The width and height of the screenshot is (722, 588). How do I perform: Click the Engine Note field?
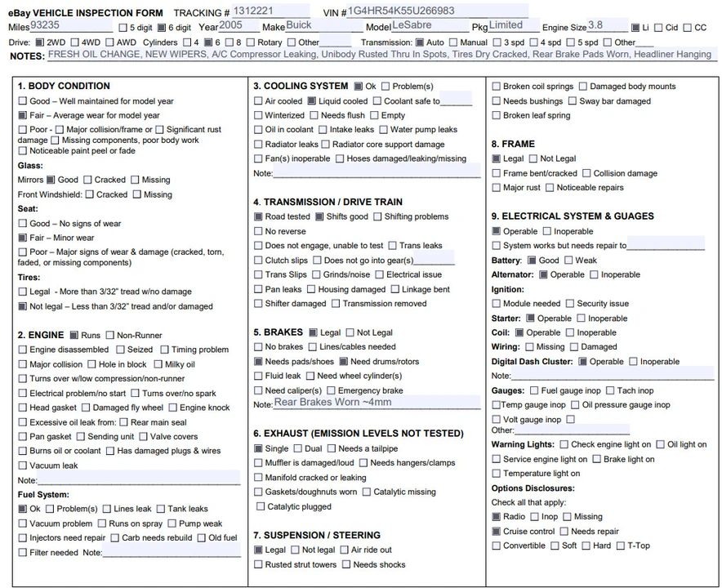139,478
